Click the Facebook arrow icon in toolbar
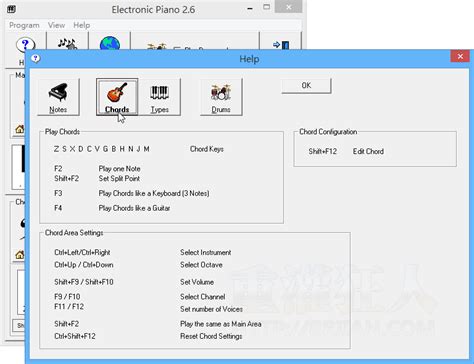This screenshot has width=474, height=364. point(281,45)
